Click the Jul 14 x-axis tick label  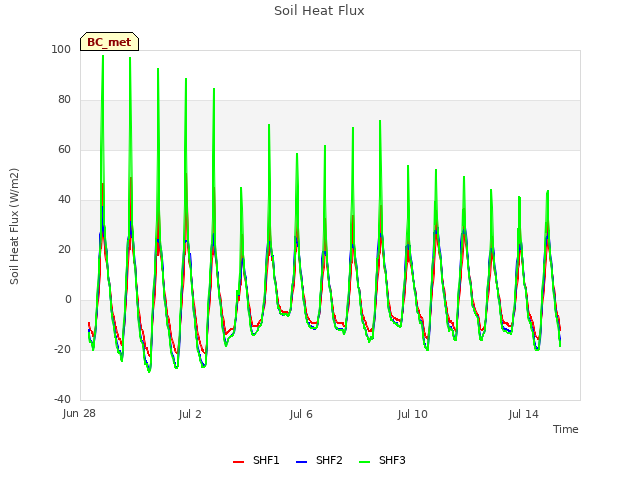click(523, 414)
